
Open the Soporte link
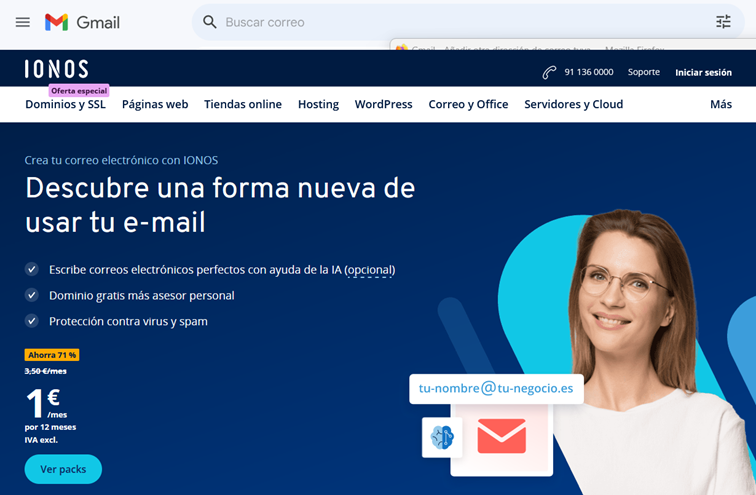tap(644, 72)
